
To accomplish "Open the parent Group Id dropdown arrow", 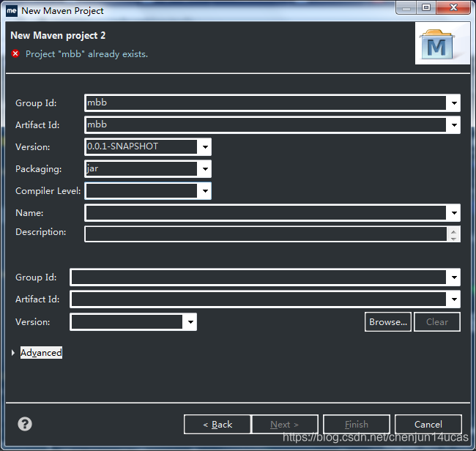I will click(x=454, y=277).
